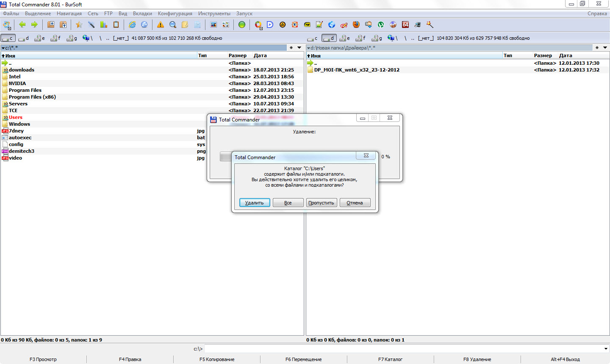Screen dimensions: 610x364
Task: Open left panel directory history dropdown arrow
Action: [299, 48]
